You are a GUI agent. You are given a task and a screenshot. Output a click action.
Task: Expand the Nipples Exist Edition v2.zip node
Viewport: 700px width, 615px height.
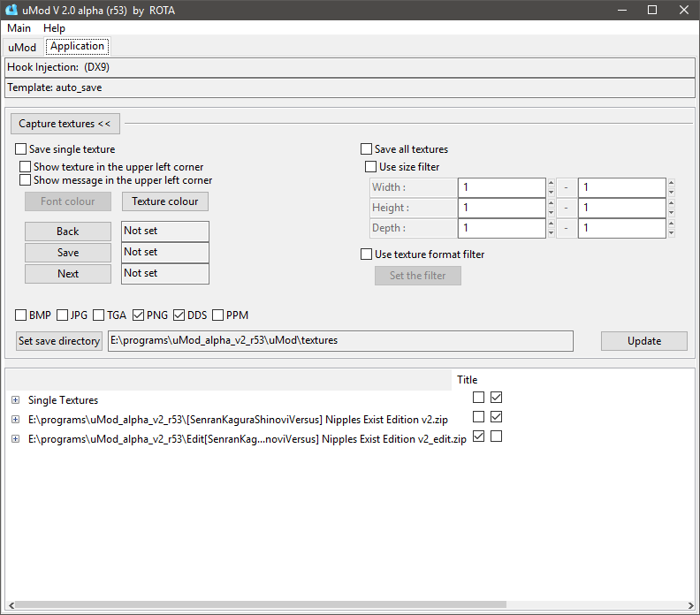pos(15,420)
